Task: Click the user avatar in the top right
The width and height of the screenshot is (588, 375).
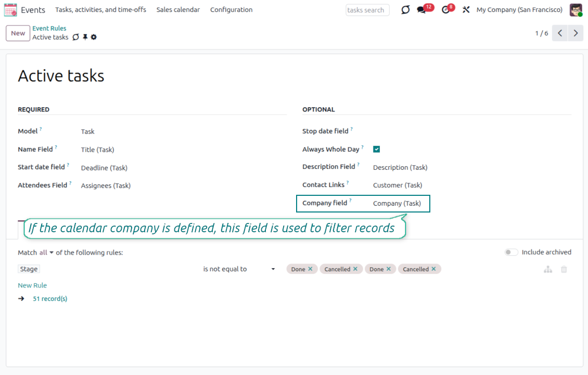Action: click(x=576, y=10)
